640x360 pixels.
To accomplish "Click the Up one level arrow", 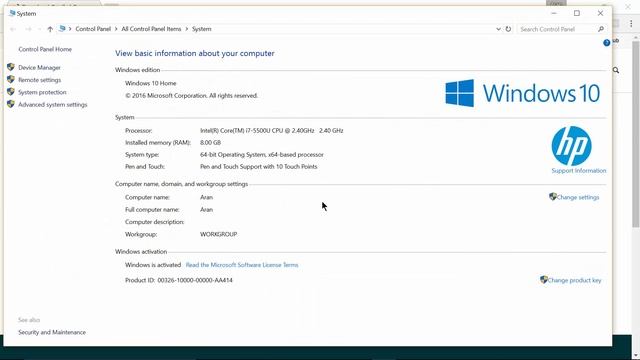I will pyautogui.click(x=50, y=29).
